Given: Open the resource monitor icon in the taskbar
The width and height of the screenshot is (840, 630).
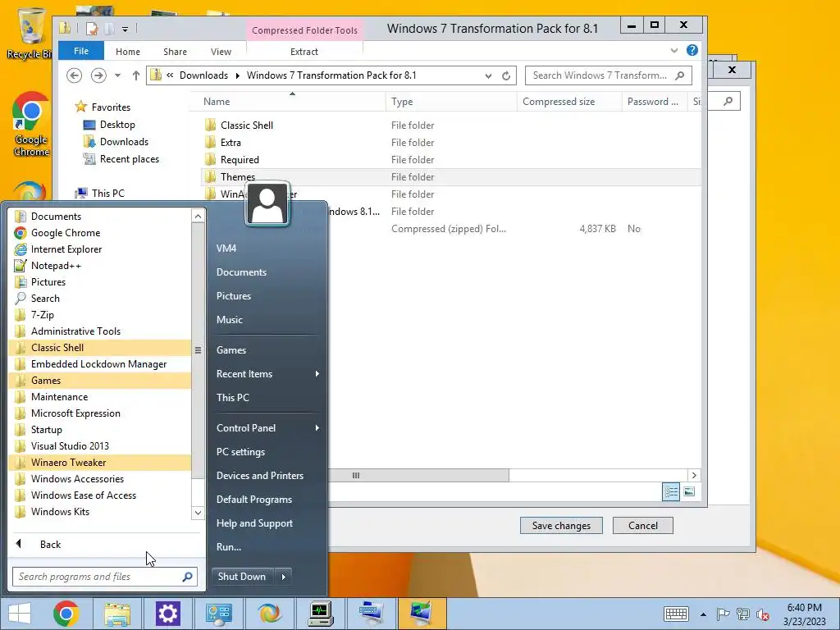Looking at the screenshot, I should pos(320,614).
